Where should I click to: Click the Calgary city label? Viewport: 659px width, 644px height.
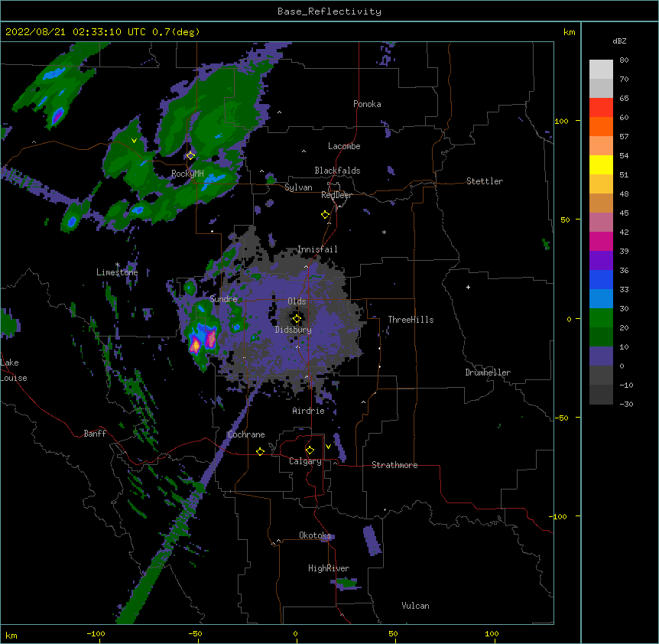click(306, 461)
